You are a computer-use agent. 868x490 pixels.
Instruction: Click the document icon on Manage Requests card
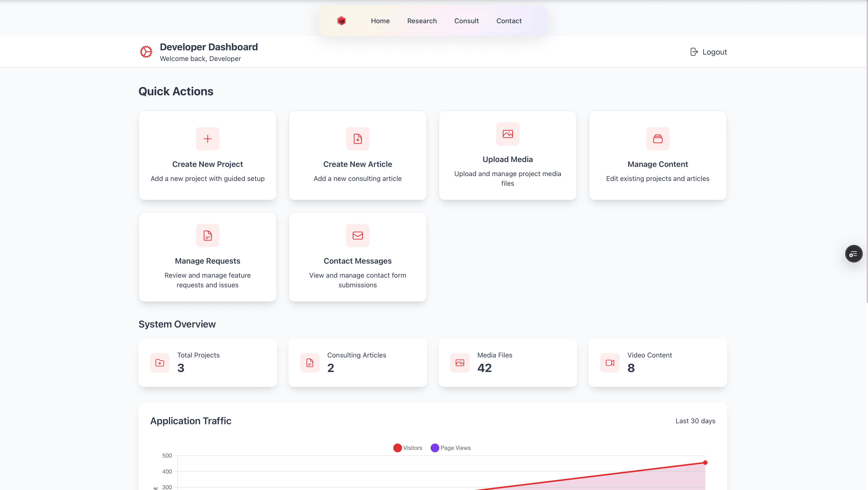tap(208, 235)
